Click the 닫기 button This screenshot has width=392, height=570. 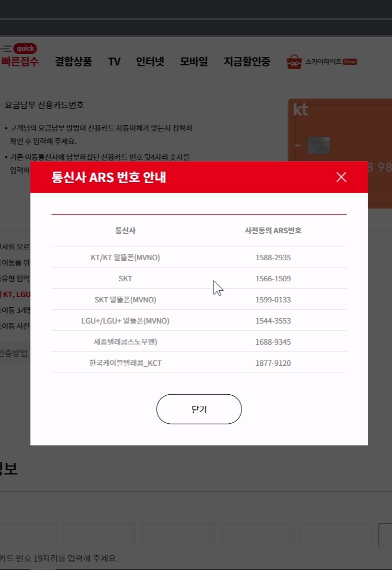199,409
